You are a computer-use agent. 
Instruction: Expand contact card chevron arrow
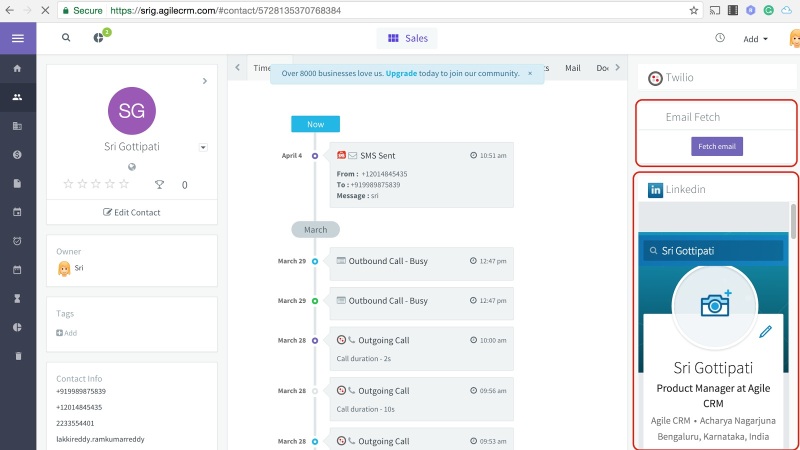pyautogui.click(x=205, y=81)
